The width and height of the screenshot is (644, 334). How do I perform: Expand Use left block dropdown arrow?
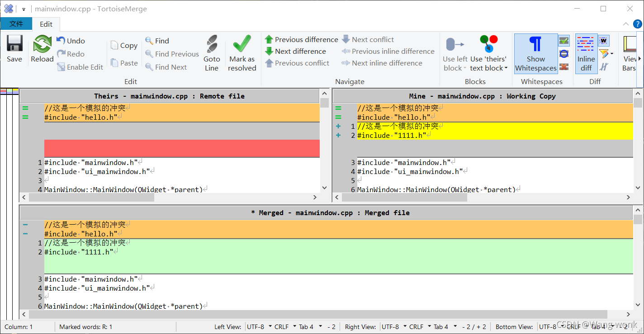coord(465,68)
